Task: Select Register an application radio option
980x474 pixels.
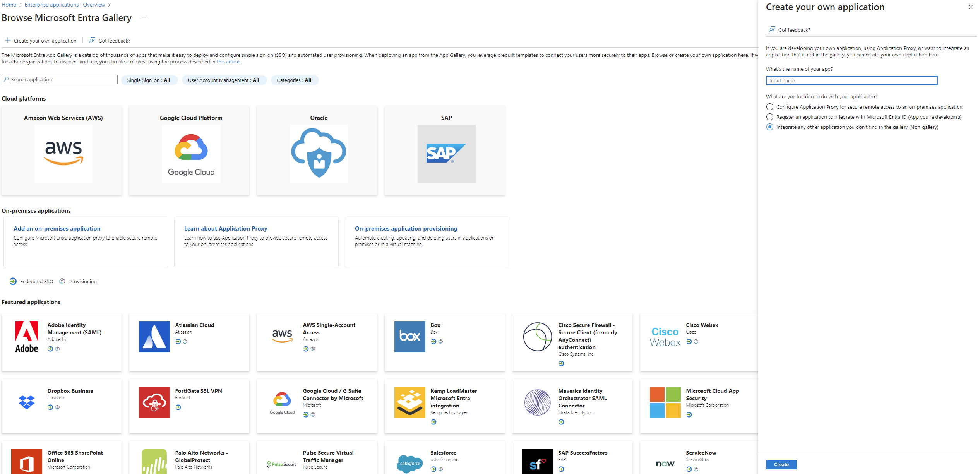Action: (x=770, y=117)
